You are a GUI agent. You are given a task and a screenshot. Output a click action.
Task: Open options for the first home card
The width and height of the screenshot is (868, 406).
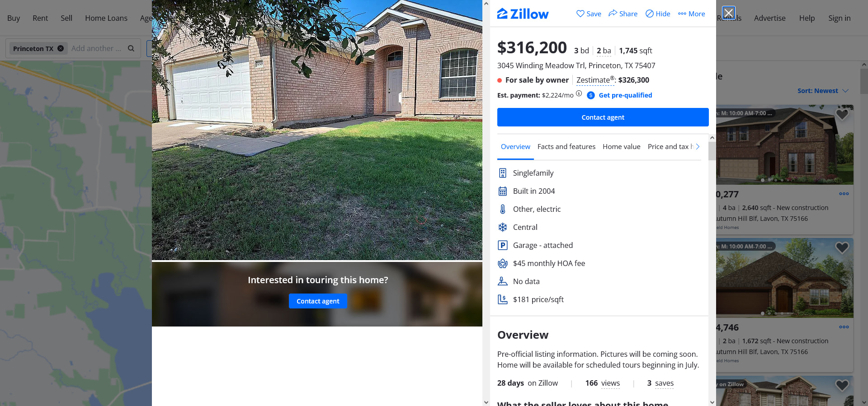pyautogui.click(x=844, y=194)
